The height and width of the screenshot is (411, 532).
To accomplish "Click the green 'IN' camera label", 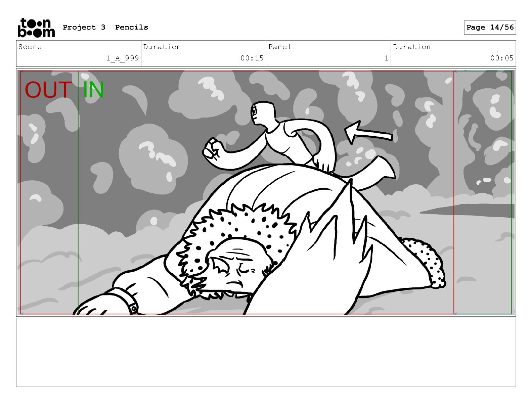I will pos(93,90).
